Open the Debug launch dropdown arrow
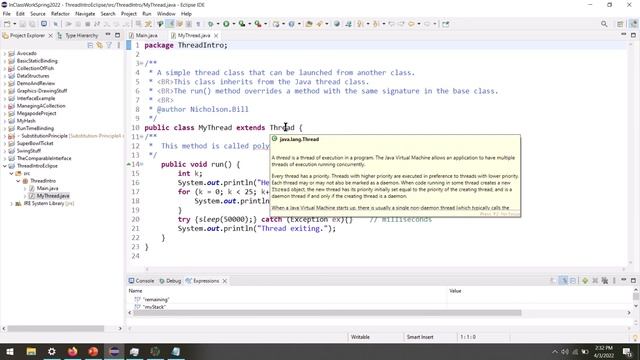The height and width of the screenshot is (360, 640). pyautogui.click(x=218, y=24)
